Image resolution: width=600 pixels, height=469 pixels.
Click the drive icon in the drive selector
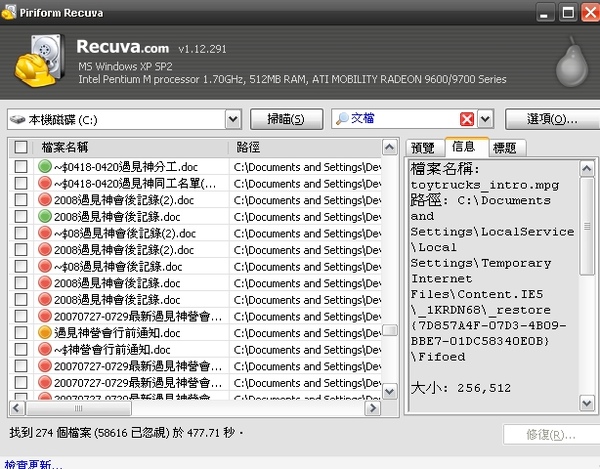(x=17, y=120)
